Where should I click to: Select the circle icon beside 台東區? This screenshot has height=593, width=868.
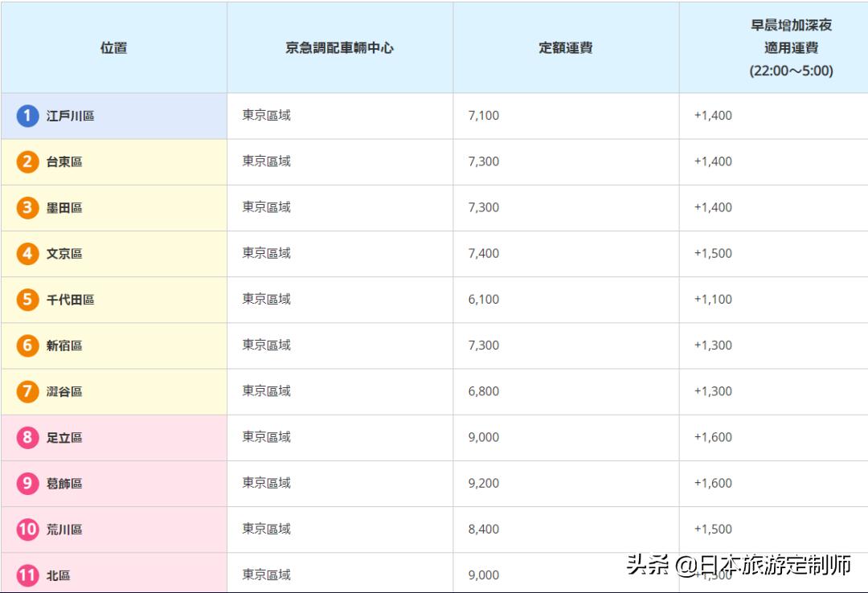click(x=27, y=162)
